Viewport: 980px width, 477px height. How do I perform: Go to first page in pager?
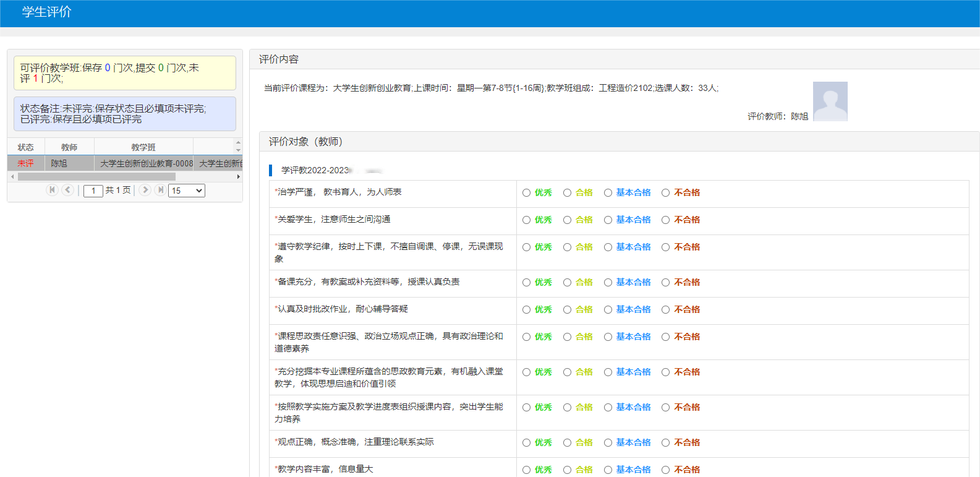(52, 190)
